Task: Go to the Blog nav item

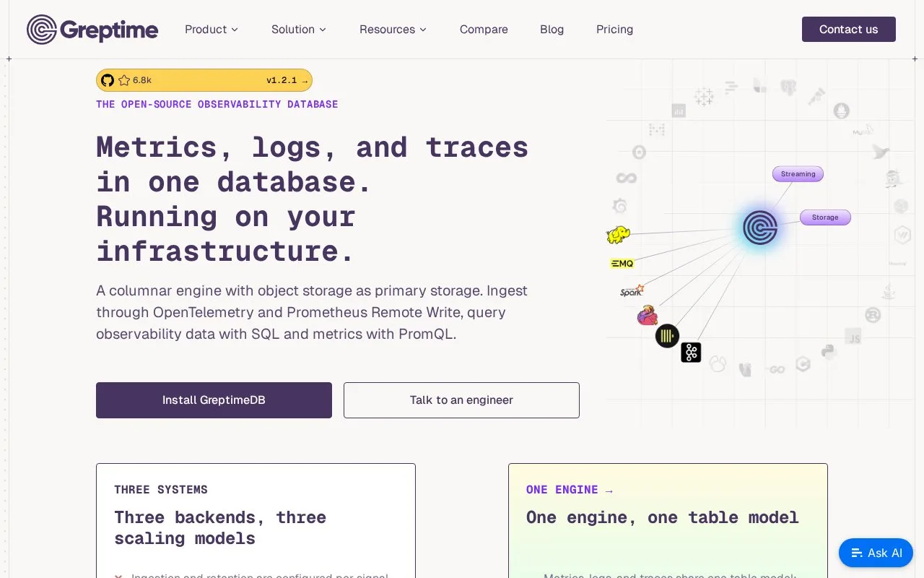Action: click(x=552, y=30)
